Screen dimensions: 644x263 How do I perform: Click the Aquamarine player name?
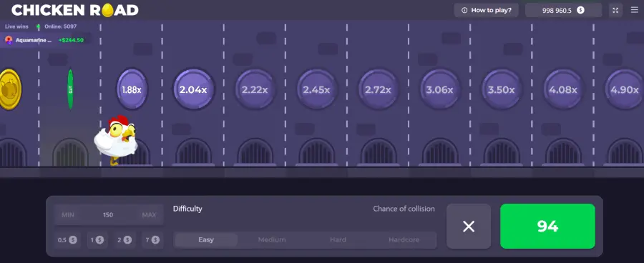[34, 40]
